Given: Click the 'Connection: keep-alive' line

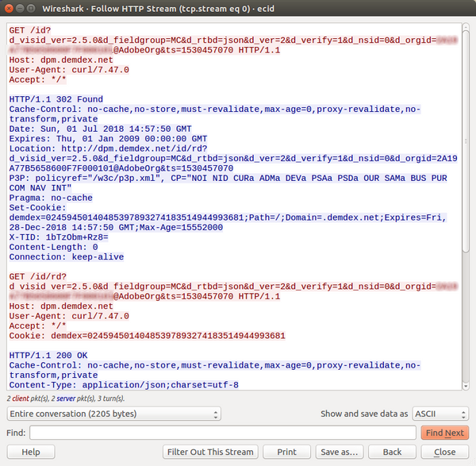Looking at the screenshot, I should pyautogui.click(x=67, y=257).
